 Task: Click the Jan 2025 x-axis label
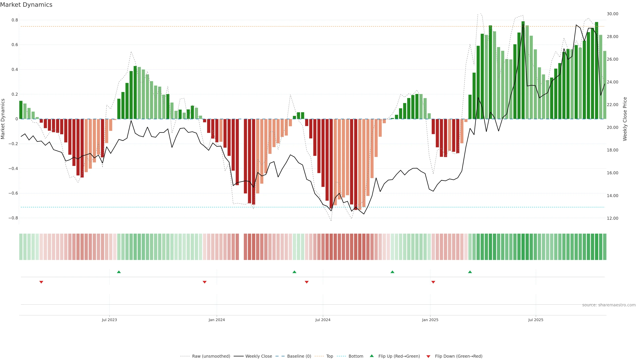430,320
